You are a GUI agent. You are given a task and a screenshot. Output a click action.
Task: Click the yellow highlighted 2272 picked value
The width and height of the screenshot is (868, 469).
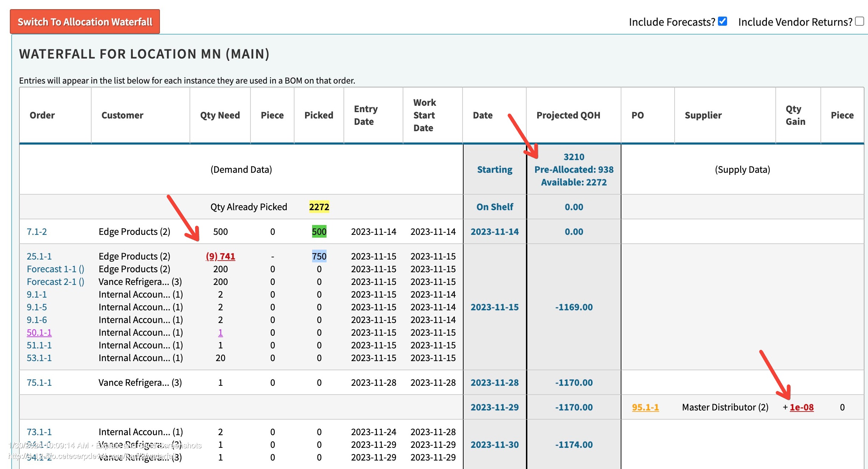coord(319,207)
